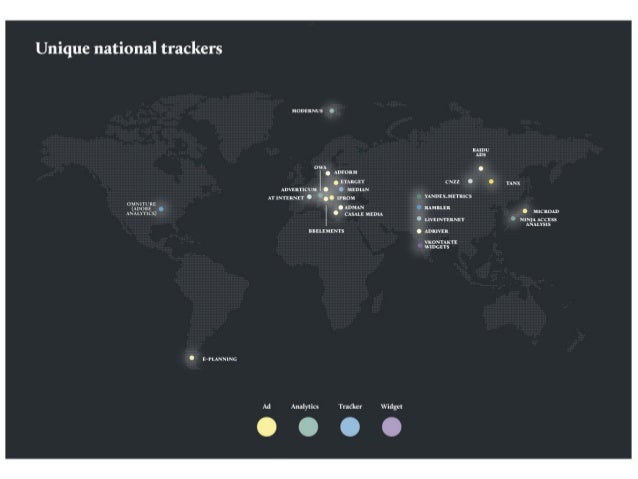
Task: Select the Yandex.Metrics green dot
Action: tap(419, 197)
